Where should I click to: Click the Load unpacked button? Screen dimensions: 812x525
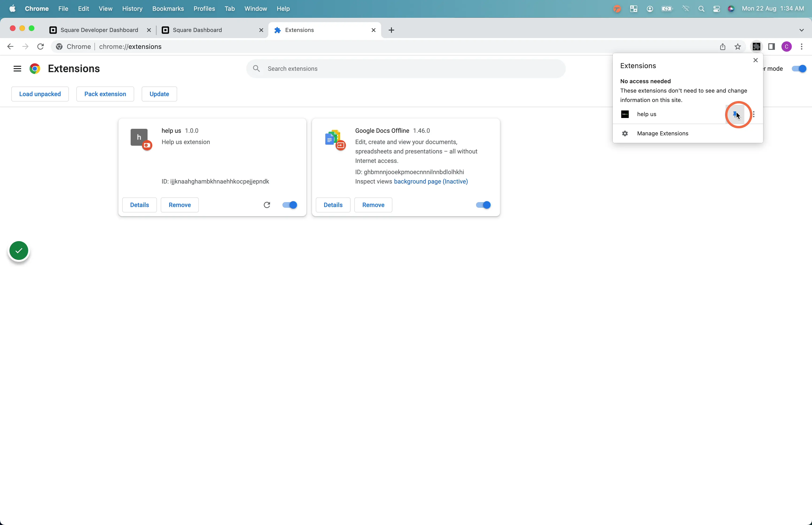pyautogui.click(x=40, y=94)
